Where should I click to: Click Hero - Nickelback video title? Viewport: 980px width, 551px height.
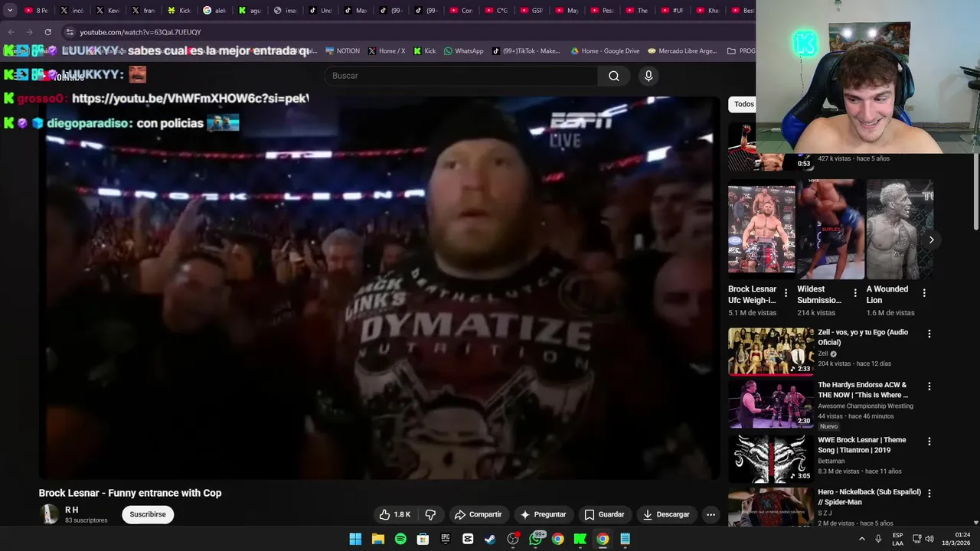tap(869, 497)
